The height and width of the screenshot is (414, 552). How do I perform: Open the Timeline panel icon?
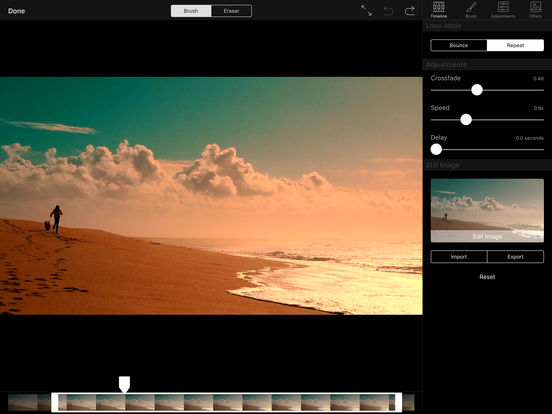(439, 10)
